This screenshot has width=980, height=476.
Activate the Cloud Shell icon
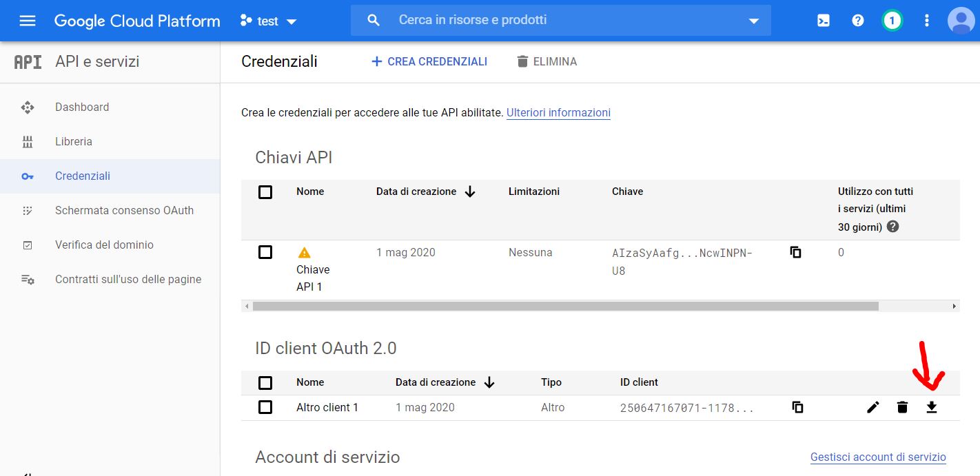[824, 21]
